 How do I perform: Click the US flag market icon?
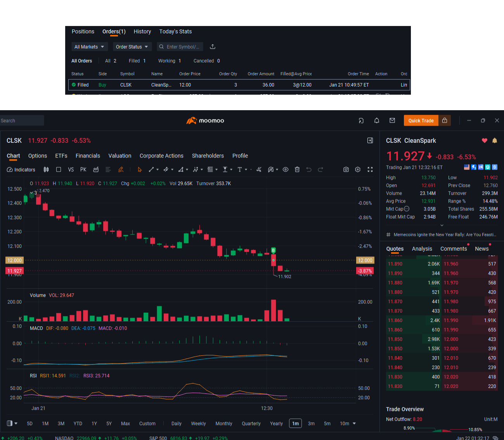pos(467,167)
